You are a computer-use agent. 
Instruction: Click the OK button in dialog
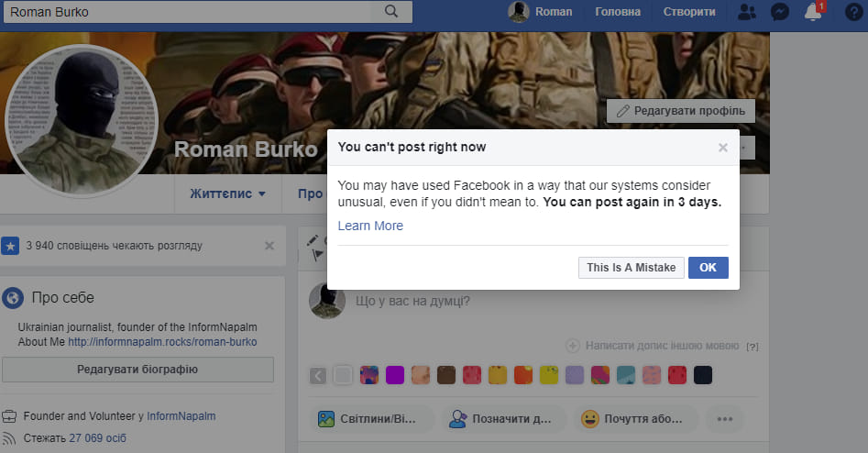tap(708, 268)
